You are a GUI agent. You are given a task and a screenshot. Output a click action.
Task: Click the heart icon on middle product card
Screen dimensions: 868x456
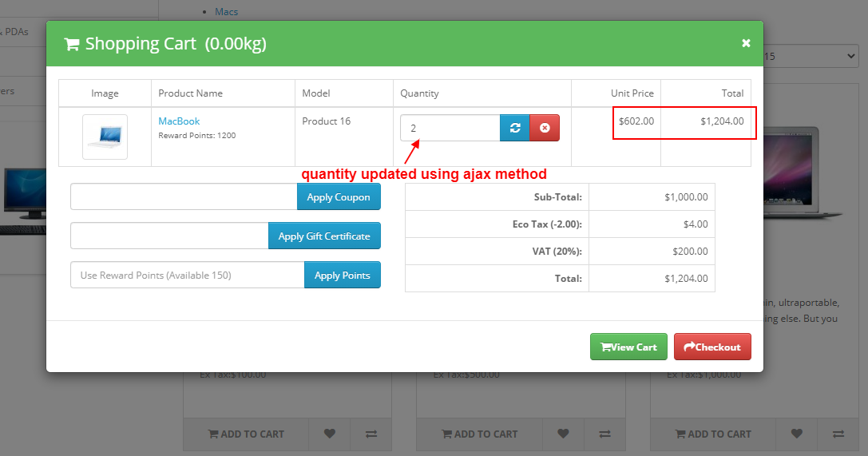click(563, 434)
